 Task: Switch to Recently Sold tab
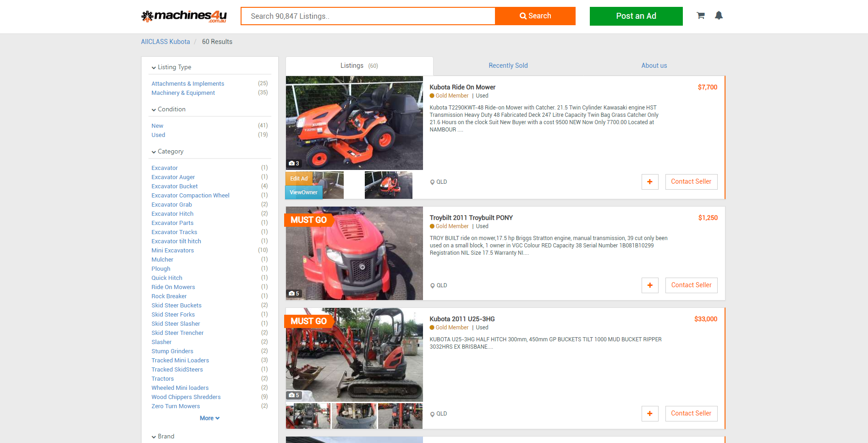(508, 66)
